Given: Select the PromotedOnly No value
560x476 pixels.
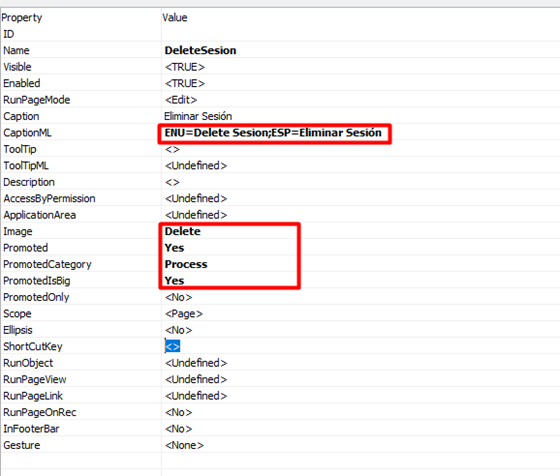Looking at the screenshot, I should 179,297.
